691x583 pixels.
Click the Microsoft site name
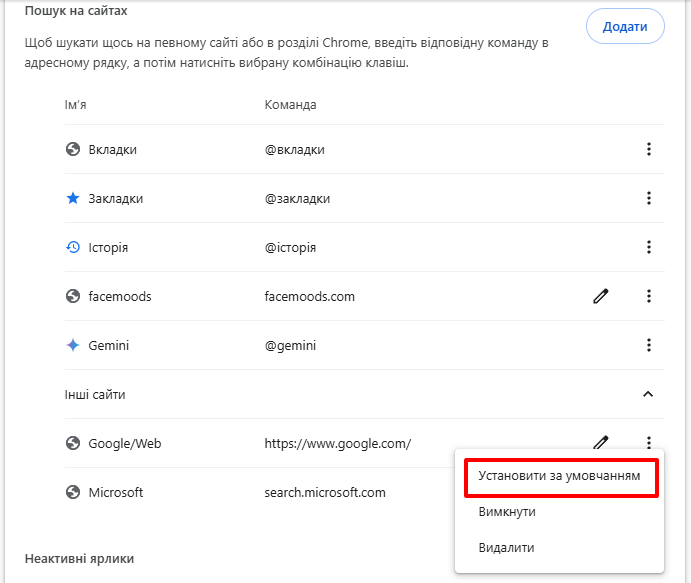[x=116, y=493]
